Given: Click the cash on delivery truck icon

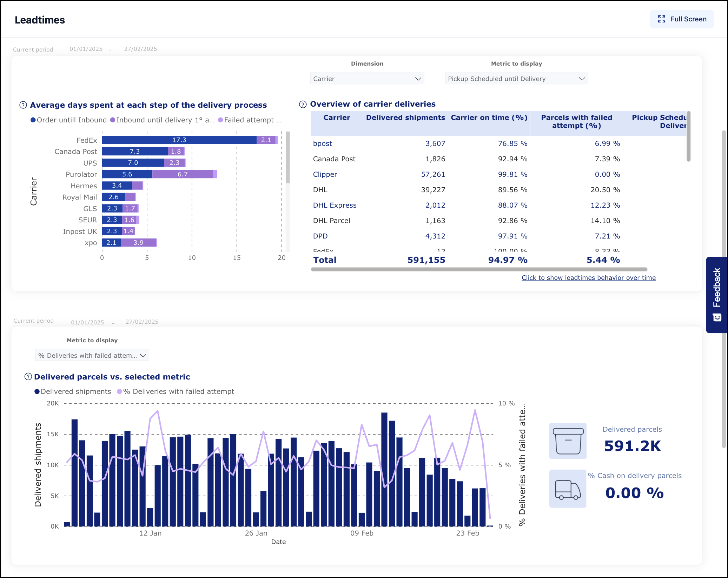Looking at the screenshot, I should pyautogui.click(x=568, y=489).
